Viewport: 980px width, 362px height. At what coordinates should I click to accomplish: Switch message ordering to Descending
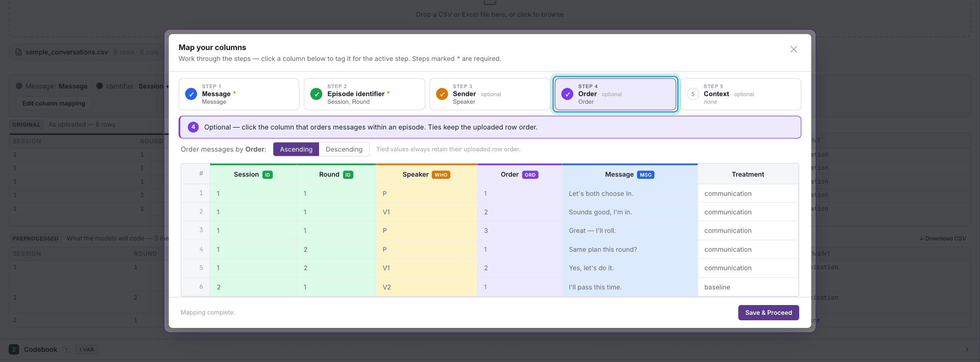pyautogui.click(x=344, y=149)
